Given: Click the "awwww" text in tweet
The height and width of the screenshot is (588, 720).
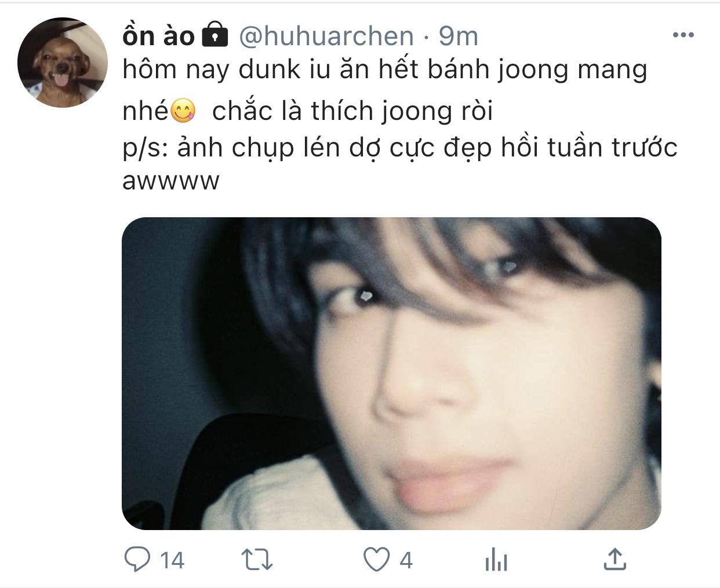Looking at the screenshot, I should (x=171, y=181).
